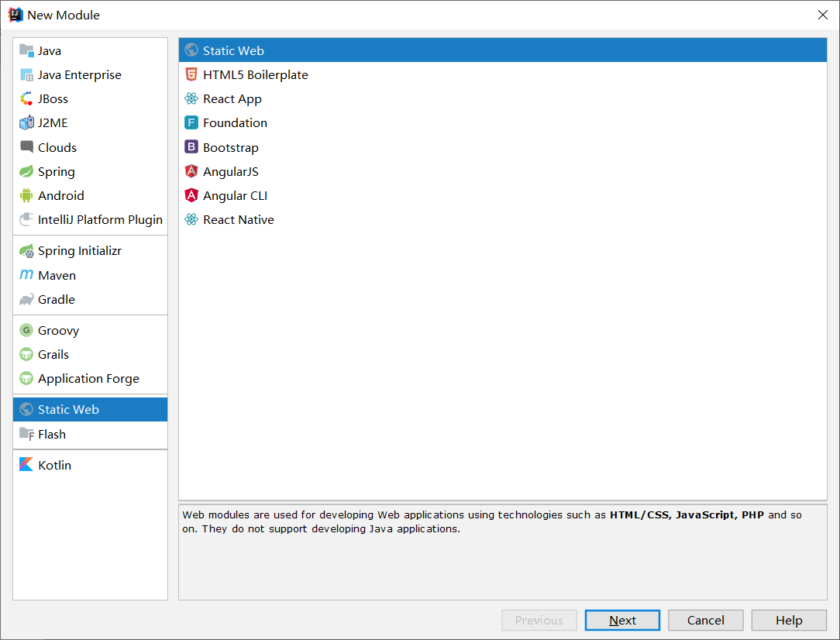The height and width of the screenshot is (640, 840).
Task: Click the disabled Previous button
Action: click(539, 620)
